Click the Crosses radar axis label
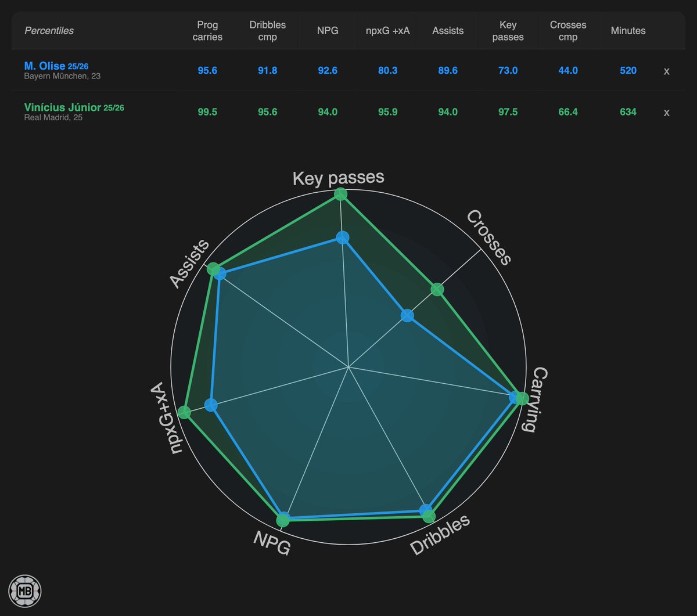 click(x=489, y=238)
